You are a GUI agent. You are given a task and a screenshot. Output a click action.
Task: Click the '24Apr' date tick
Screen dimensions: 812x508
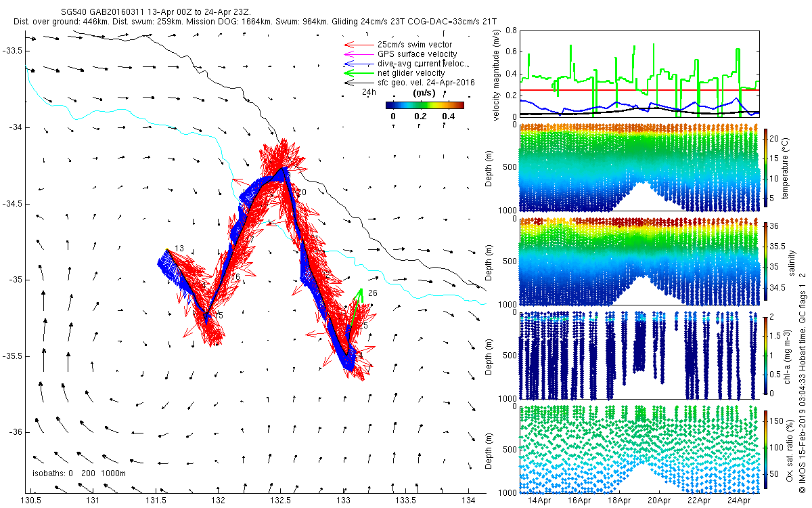click(x=738, y=501)
